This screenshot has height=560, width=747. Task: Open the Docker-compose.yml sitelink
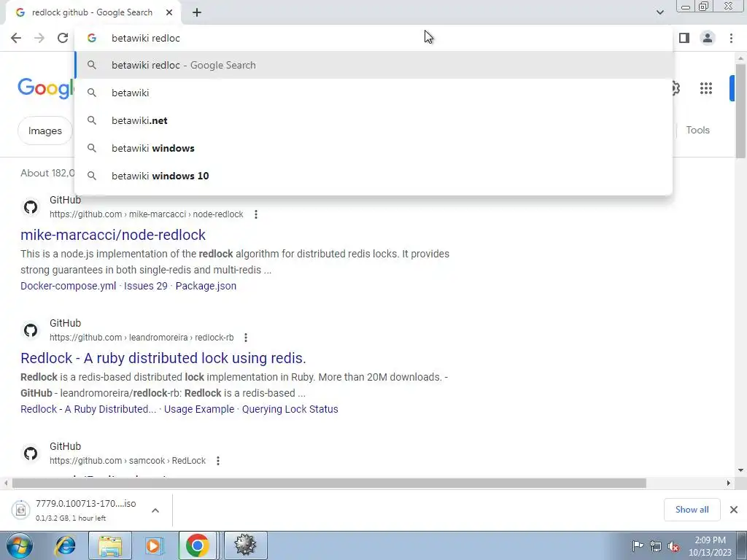pyautogui.click(x=68, y=286)
